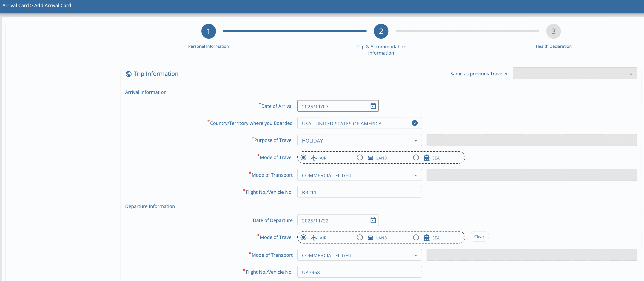Image resolution: width=644 pixels, height=281 pixels.
Task: Select the Health Declaration step
Action: [553, 31]
